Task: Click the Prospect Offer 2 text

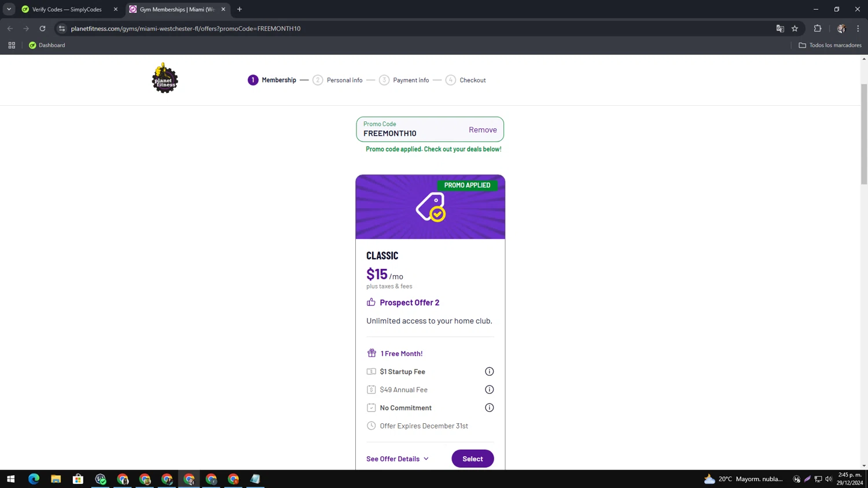Action: tap(410, 302)
